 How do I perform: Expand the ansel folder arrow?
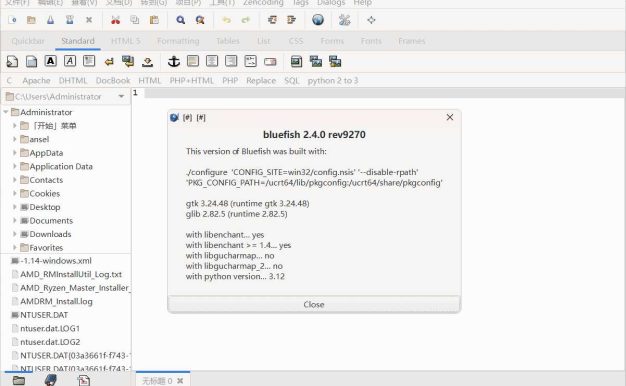click(x=15, y=139)
